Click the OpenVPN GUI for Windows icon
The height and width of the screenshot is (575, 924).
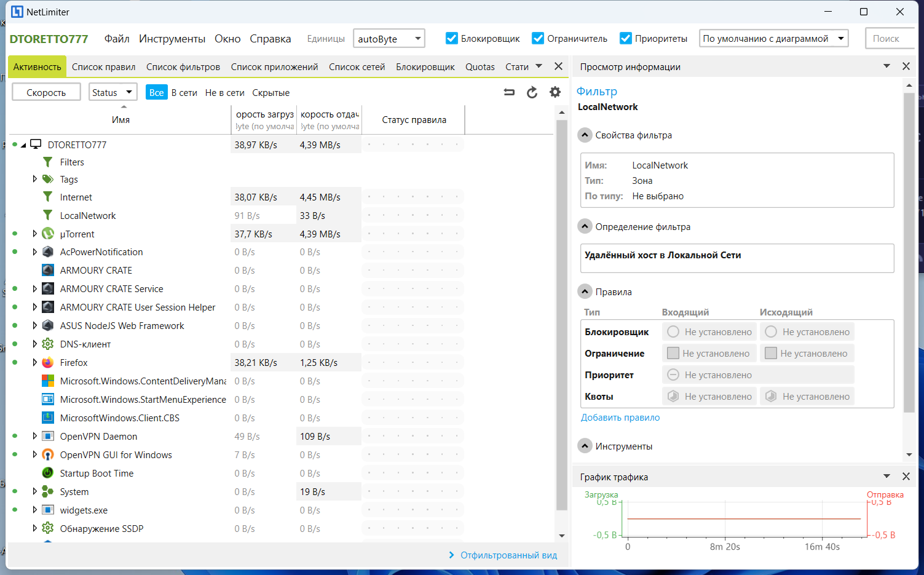coord(48,455)
